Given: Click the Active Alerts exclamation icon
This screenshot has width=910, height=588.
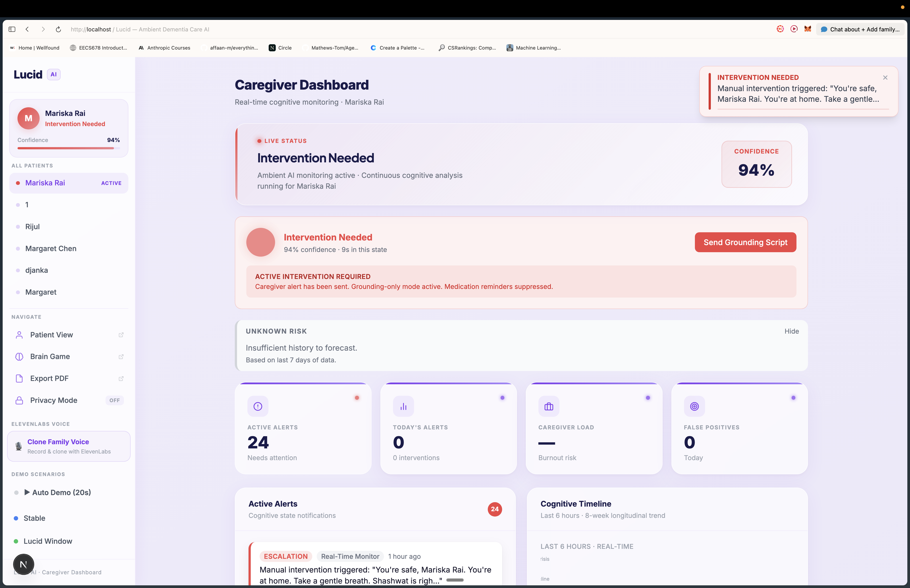Looking at the screenshot, I should pyautogui.click(x=258, y=406).
